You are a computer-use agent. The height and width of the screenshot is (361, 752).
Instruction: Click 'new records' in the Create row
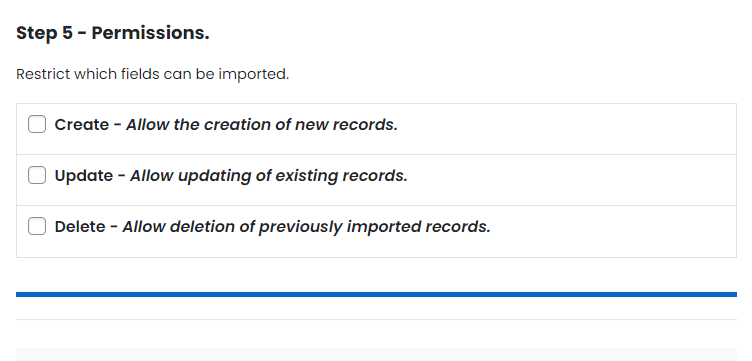pos(345,125)
